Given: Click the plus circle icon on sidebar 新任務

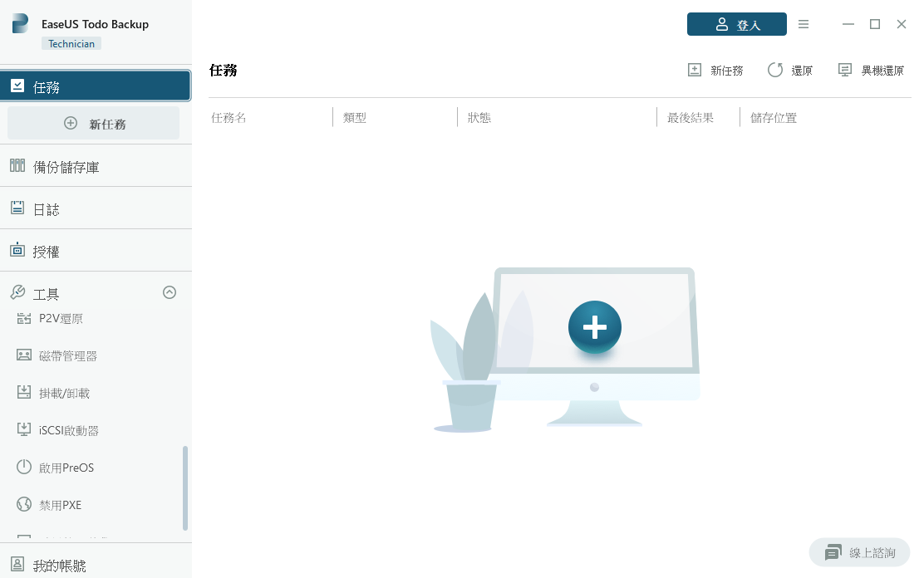Looking at the screenshot, I should pyautogui.click(x=71, y=123).
